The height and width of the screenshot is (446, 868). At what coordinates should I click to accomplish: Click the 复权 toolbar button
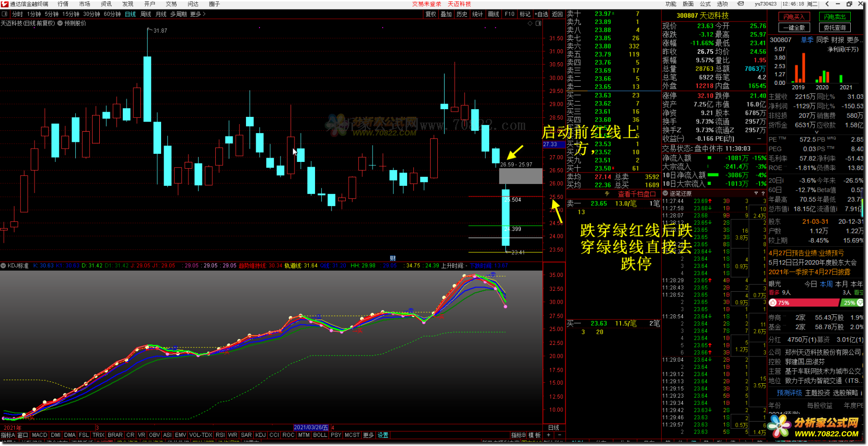[x=431, y=14]
